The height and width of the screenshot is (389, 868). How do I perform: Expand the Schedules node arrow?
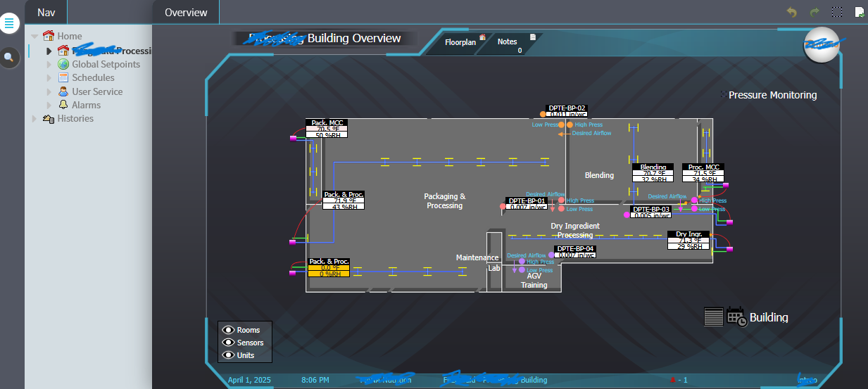(x=49, y=77)
